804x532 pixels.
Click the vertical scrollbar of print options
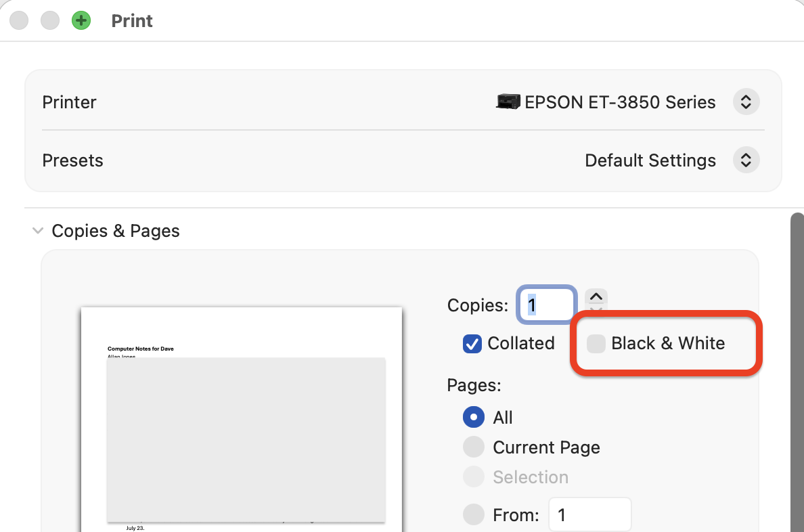(x=797, y=372)
